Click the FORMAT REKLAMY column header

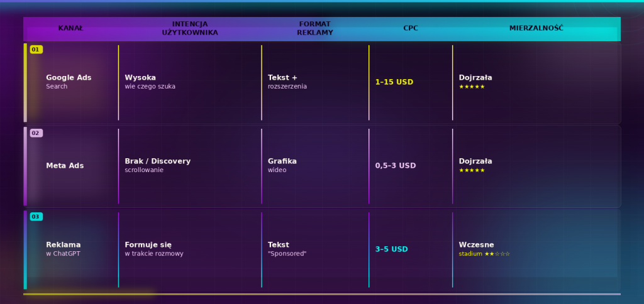coord(315,28)
